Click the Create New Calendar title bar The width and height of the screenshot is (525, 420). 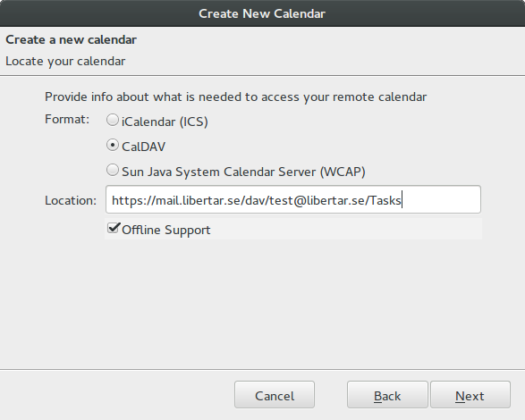(263, 13)
